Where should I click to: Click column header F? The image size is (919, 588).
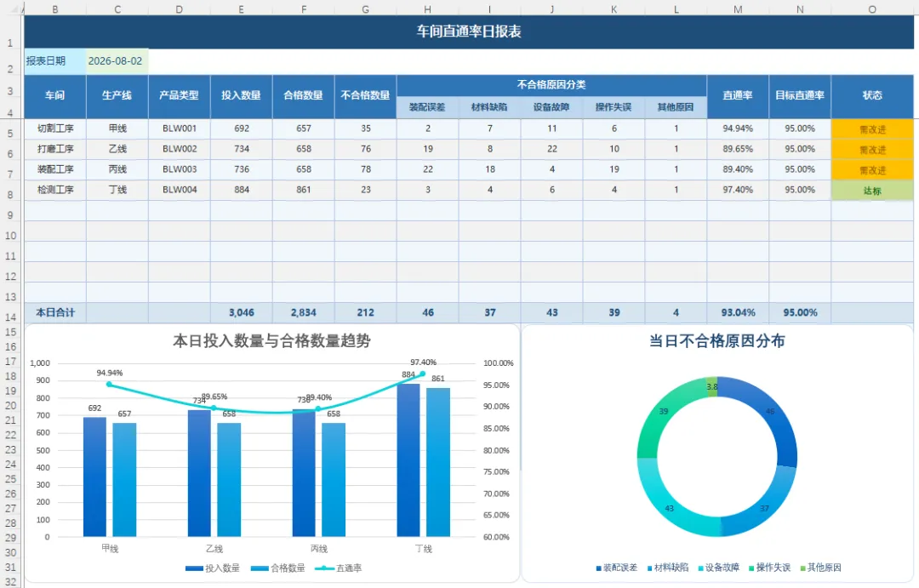click(x=304, y=9)
